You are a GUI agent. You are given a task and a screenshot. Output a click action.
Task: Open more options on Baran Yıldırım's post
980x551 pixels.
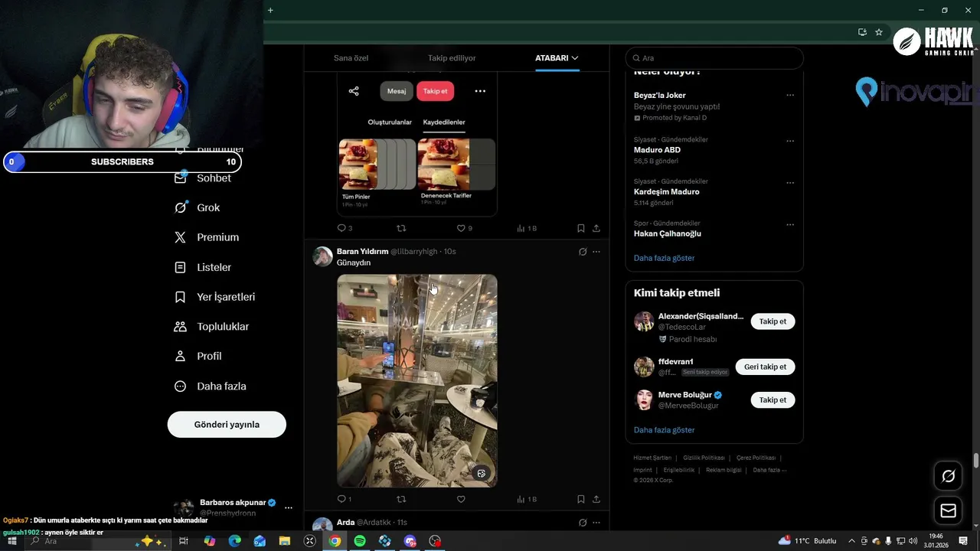click(x=596, y=252)
